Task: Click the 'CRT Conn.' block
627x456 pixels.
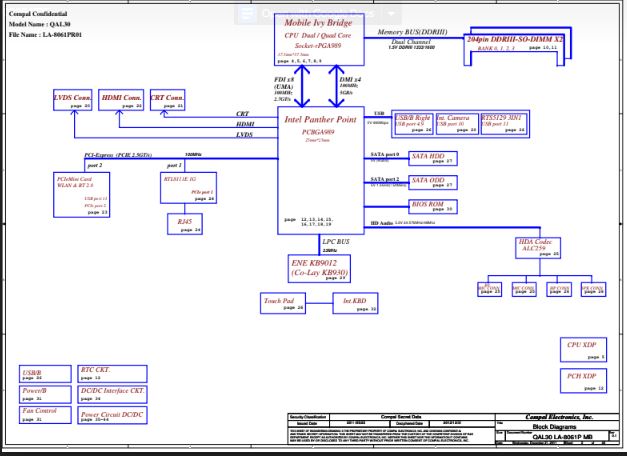Action: [168, 100]
